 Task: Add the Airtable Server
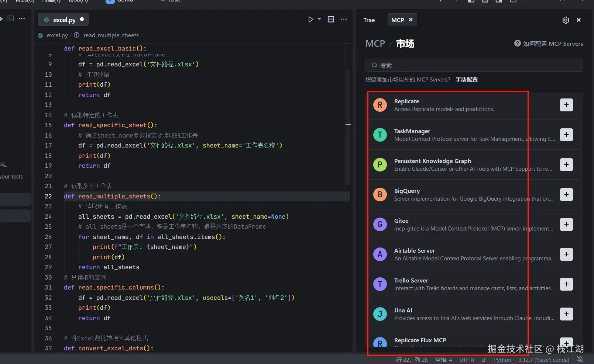566,254
